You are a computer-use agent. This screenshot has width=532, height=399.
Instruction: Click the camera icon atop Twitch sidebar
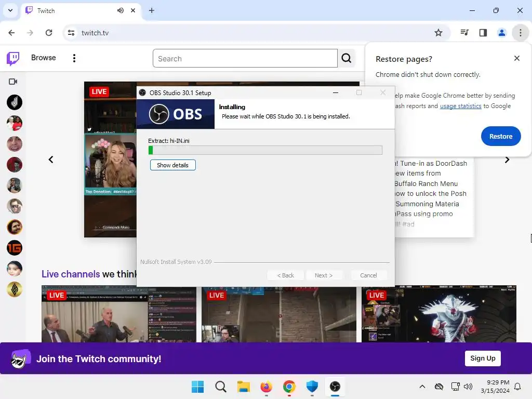pyautogui.click(x=13, y=82)
